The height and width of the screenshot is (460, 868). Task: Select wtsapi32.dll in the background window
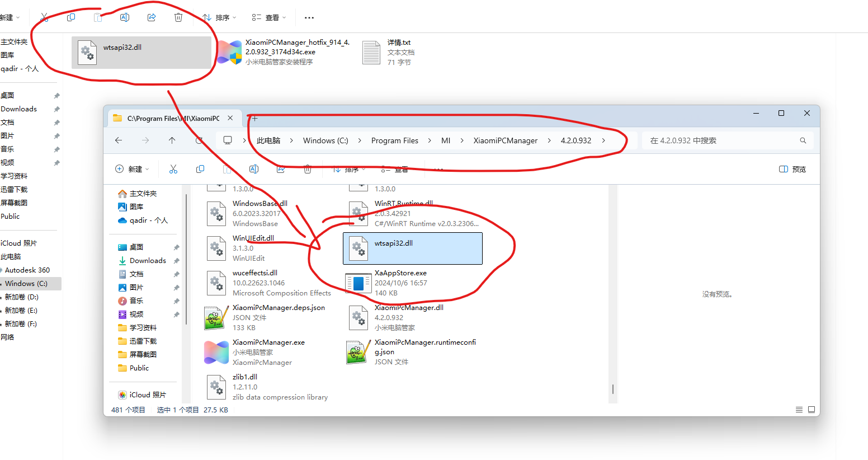[141, 53]
